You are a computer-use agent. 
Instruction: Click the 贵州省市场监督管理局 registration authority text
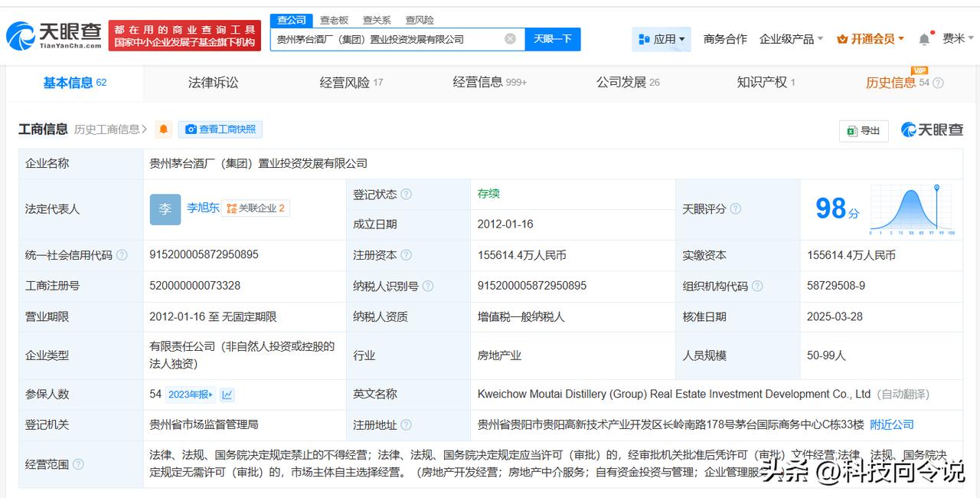[x=204, y=424]
